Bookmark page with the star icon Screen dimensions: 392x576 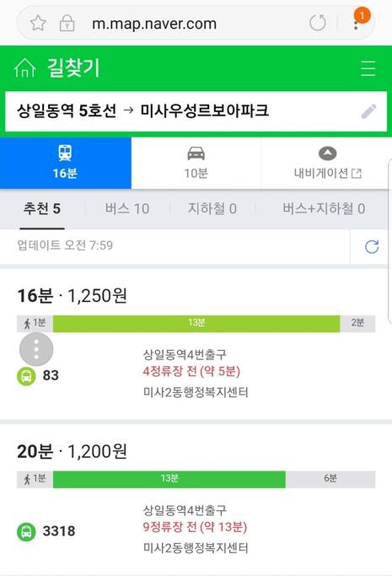coord(38,23)
